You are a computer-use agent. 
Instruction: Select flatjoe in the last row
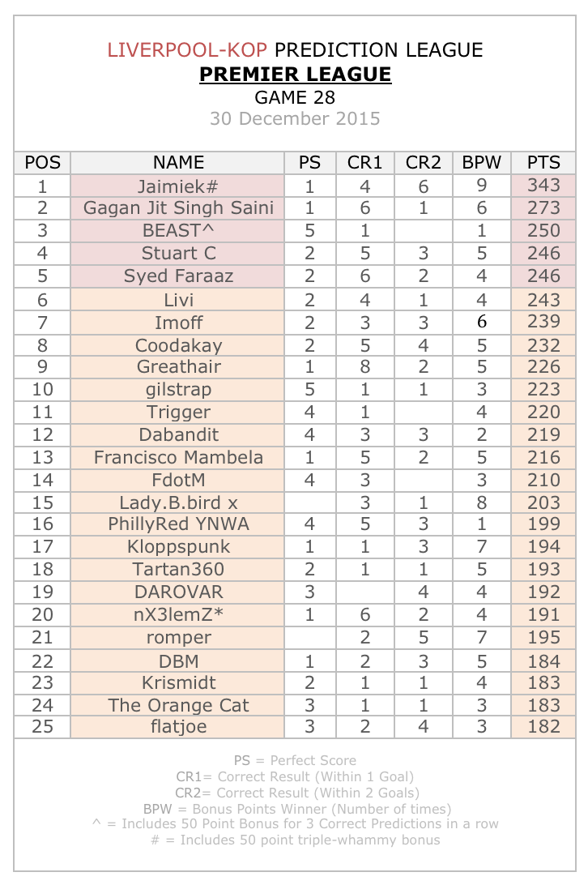[x=178, y=727]
